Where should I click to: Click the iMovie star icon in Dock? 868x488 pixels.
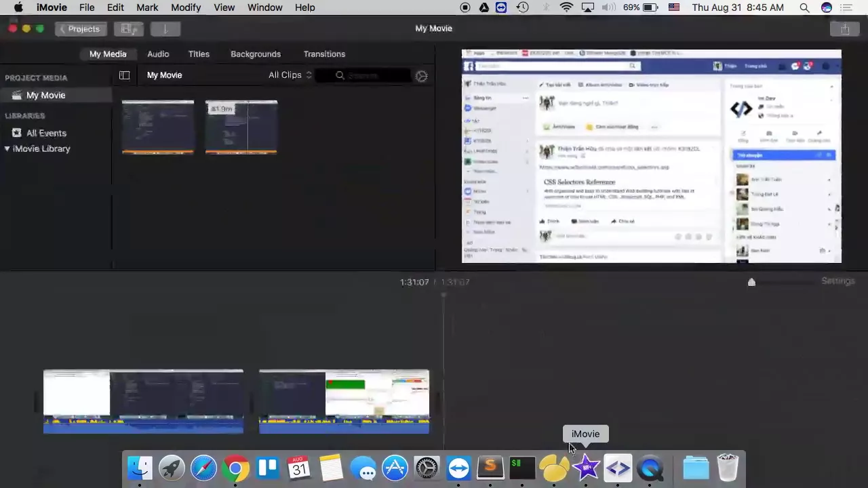coord(586,468)
